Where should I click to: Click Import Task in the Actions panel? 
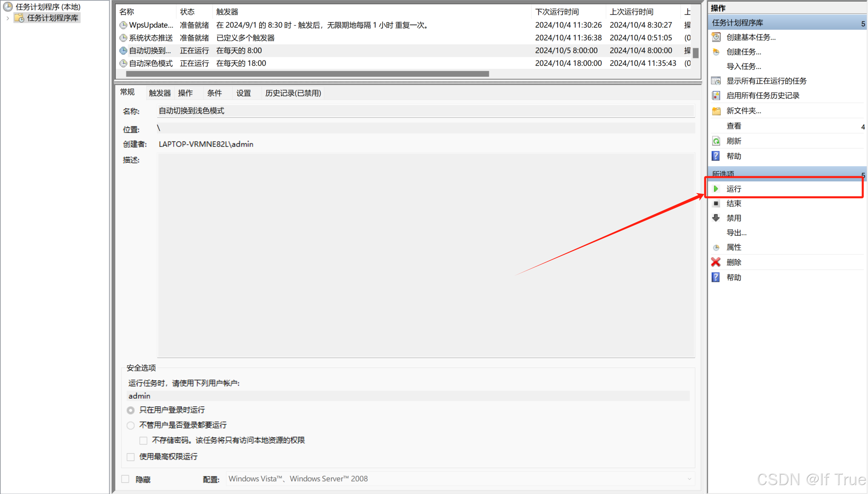744,66
